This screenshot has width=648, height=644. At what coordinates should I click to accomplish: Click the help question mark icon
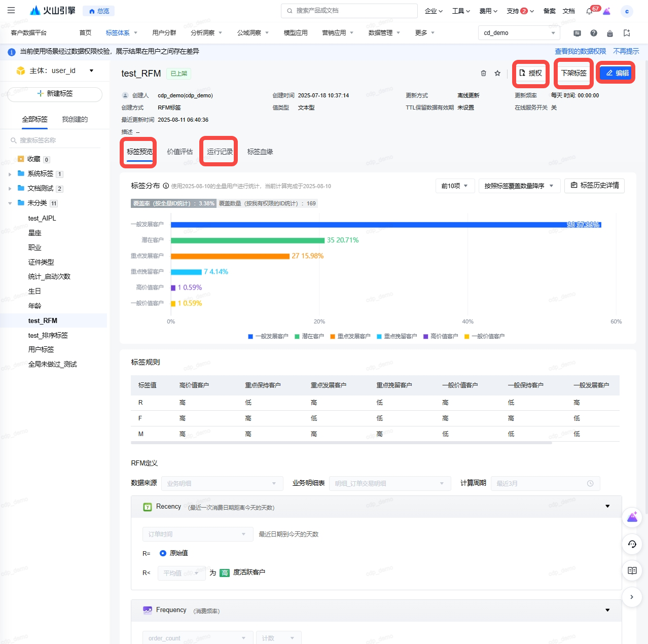pos(593,33)
